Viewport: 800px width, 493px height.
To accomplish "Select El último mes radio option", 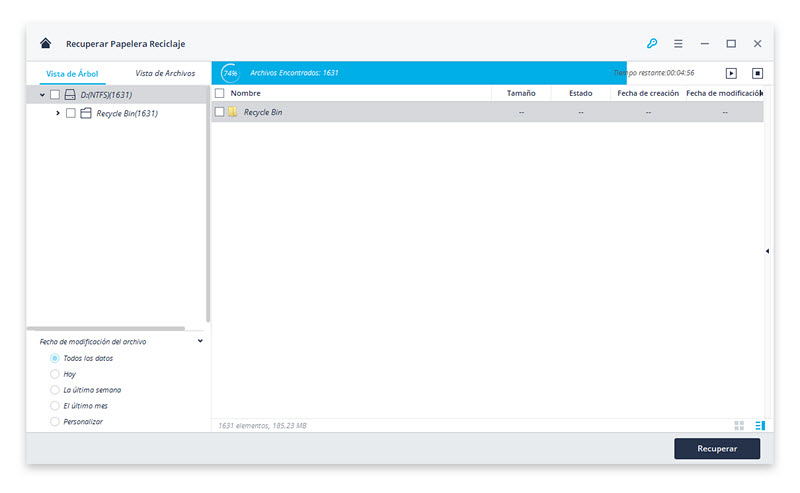I will click(55, 406).
